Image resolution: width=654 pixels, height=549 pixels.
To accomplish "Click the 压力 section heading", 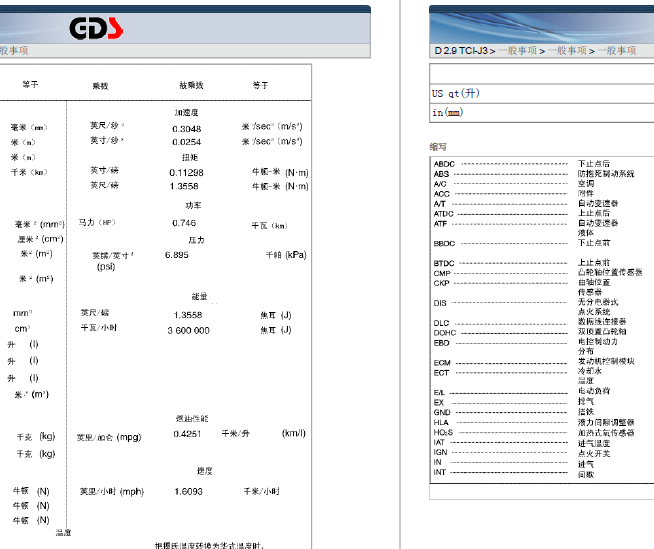I will 196,240.
